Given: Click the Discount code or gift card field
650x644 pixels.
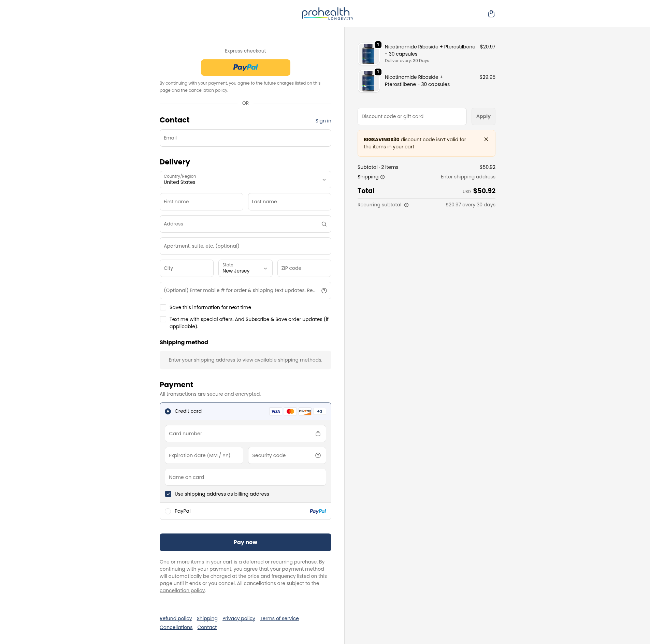Looking at the screenshot, I should pos(412,117).
